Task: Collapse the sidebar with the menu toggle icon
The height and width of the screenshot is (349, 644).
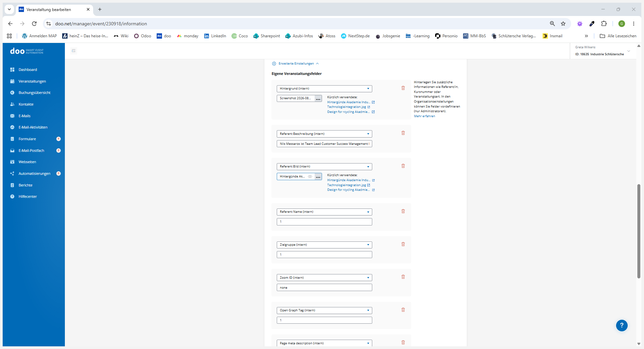Action: (x=74, y=51)
